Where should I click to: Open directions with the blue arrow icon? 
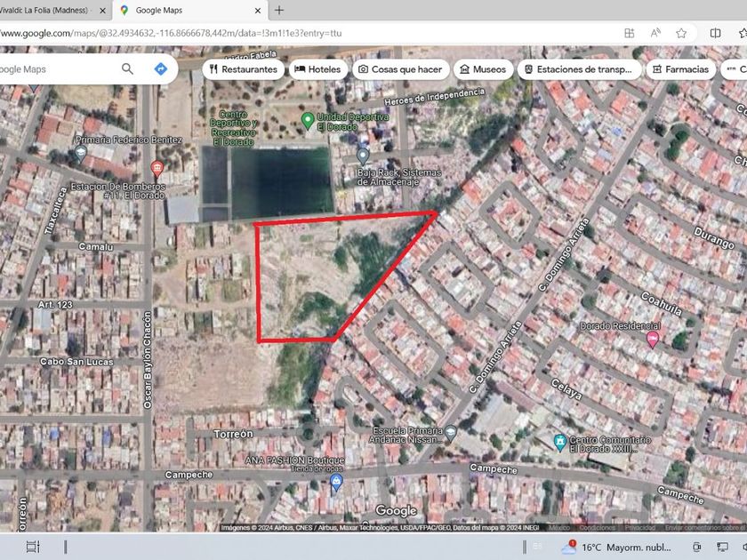161,68
